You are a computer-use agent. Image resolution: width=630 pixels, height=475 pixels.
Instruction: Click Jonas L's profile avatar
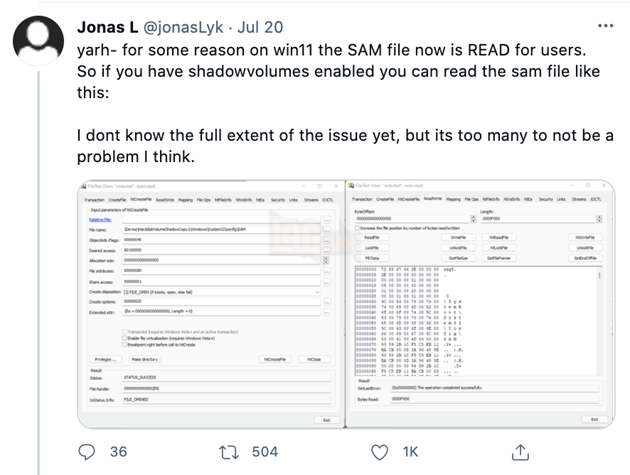(37, 42)
